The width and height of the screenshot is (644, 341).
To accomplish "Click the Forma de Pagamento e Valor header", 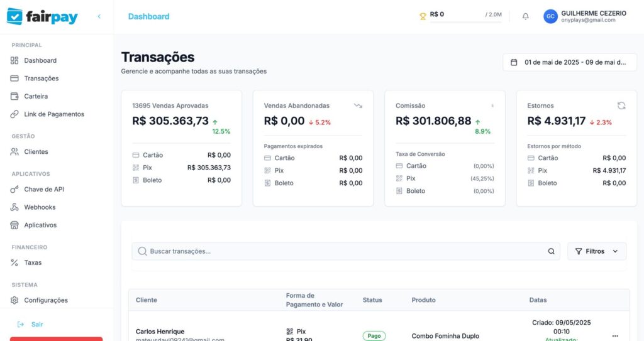I will click(x=314, y=300).
